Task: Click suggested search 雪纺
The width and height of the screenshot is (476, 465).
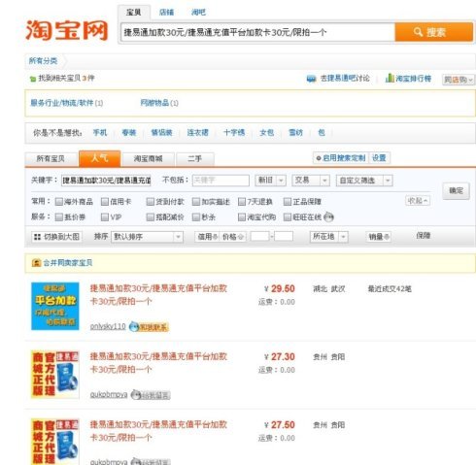Action: [x=295, y=133]
